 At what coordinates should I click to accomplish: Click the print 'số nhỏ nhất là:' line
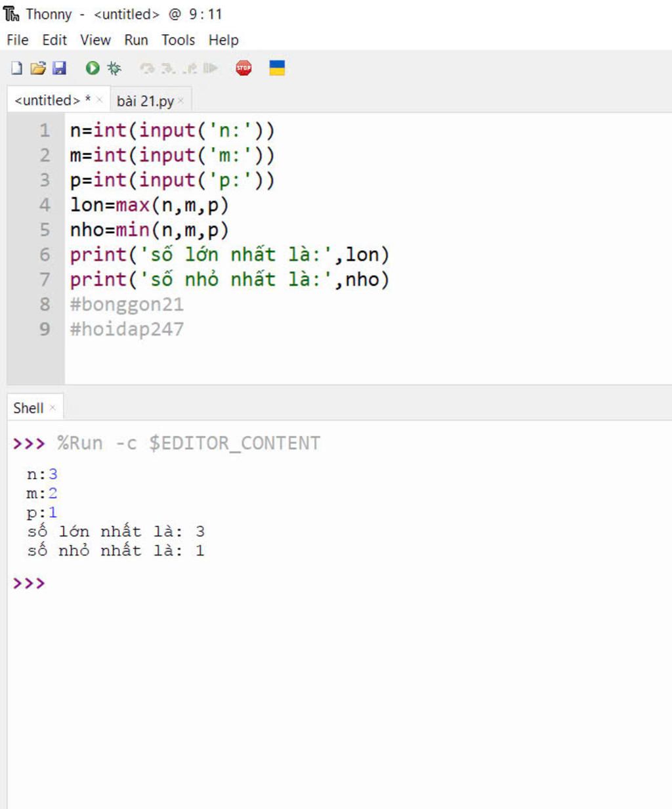coord(230,279)
